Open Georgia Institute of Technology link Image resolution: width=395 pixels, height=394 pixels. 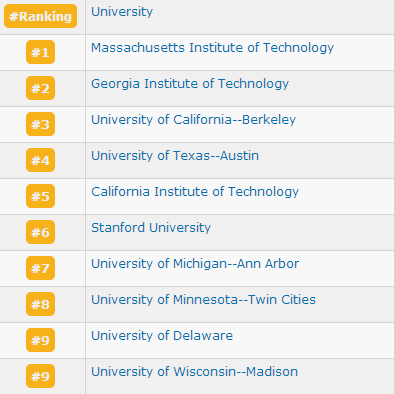click(x=190, y=84)
